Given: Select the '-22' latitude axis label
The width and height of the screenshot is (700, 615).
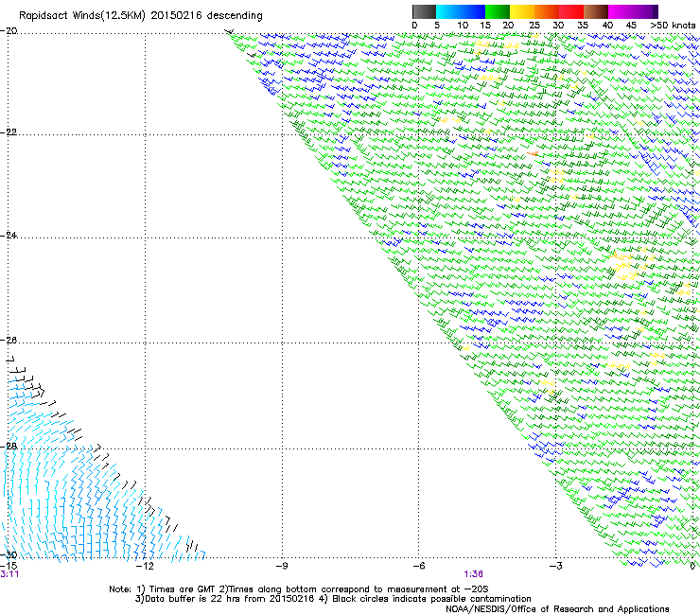Looking at the screenshot, I should (x=9, y=132).
